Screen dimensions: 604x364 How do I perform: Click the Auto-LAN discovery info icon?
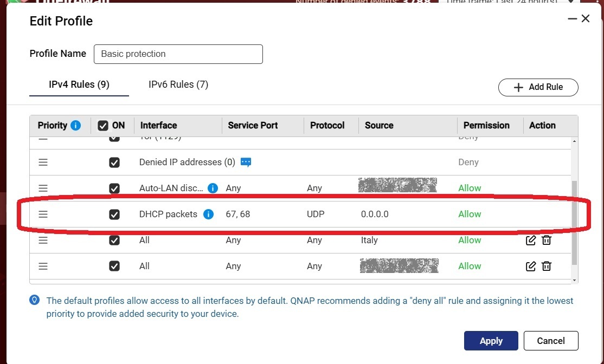(x=213, y=188)
